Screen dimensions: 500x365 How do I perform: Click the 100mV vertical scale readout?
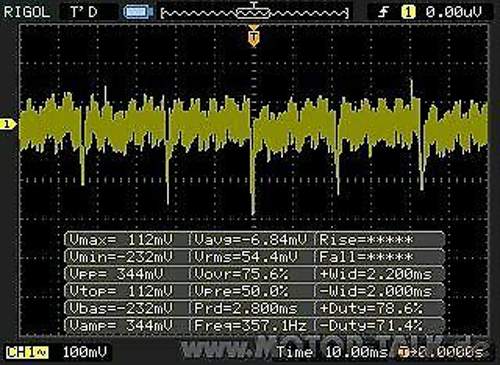pyautogui.click(x=85, y=352)
